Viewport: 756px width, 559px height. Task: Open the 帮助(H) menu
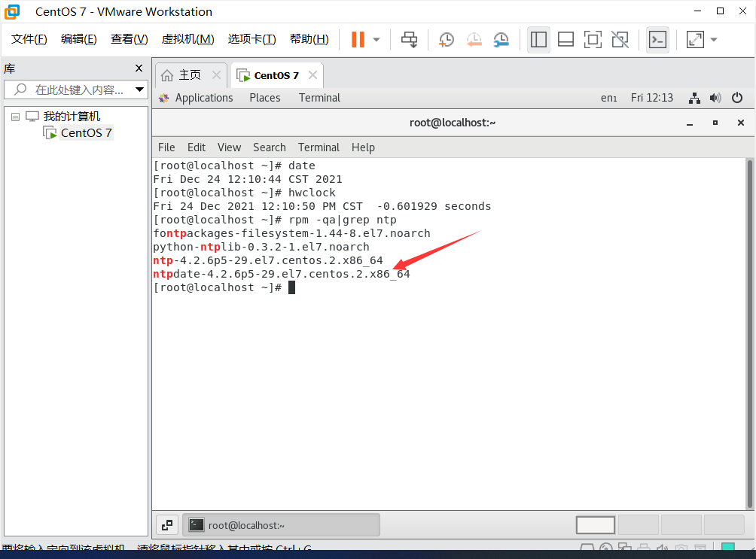[x=309, y=39]
